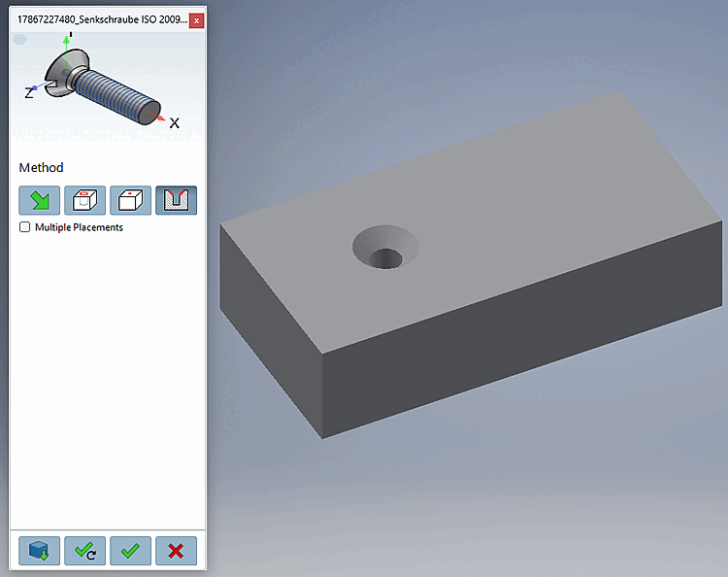Click the X axis label in preview
This screenshot has height=577, width=728.
(174, 123)
